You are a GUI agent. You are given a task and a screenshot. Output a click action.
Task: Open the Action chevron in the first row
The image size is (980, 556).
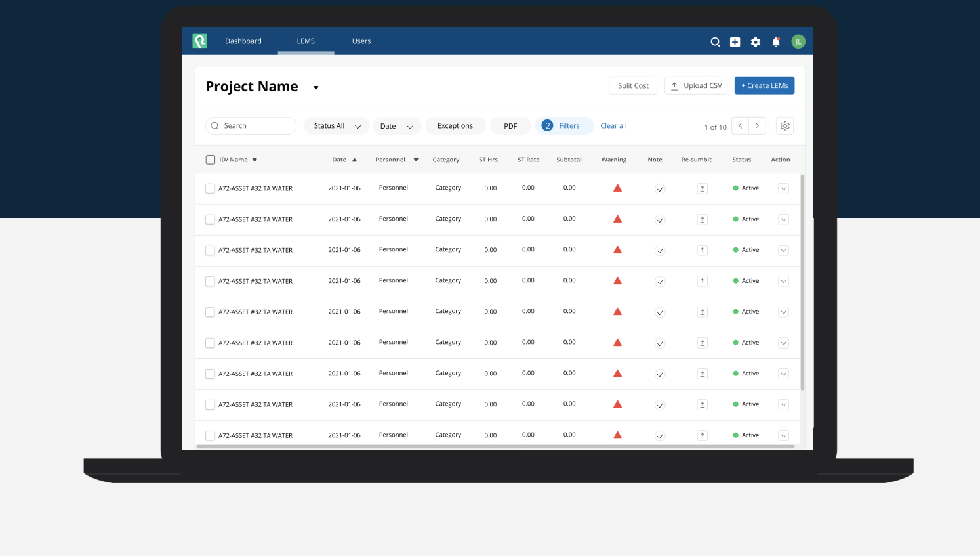pos(783,188)
